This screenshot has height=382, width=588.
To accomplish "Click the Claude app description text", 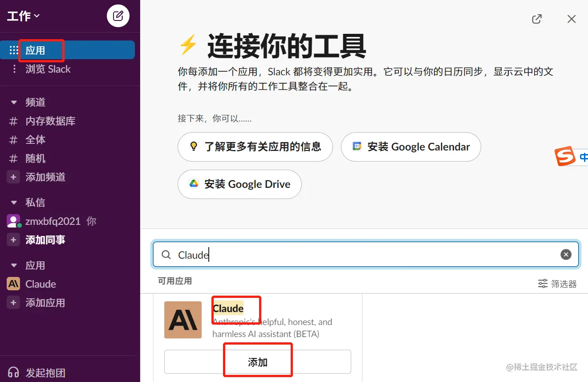I will (272, 328).
